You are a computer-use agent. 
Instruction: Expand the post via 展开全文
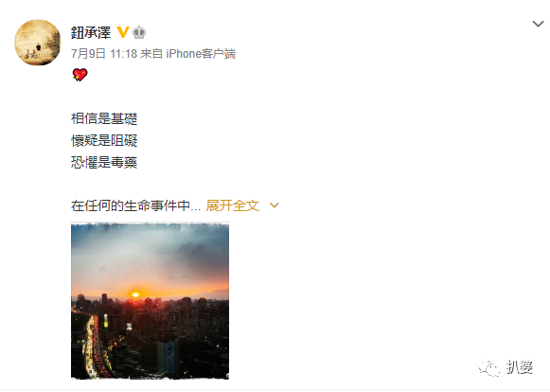click(233, 205)
